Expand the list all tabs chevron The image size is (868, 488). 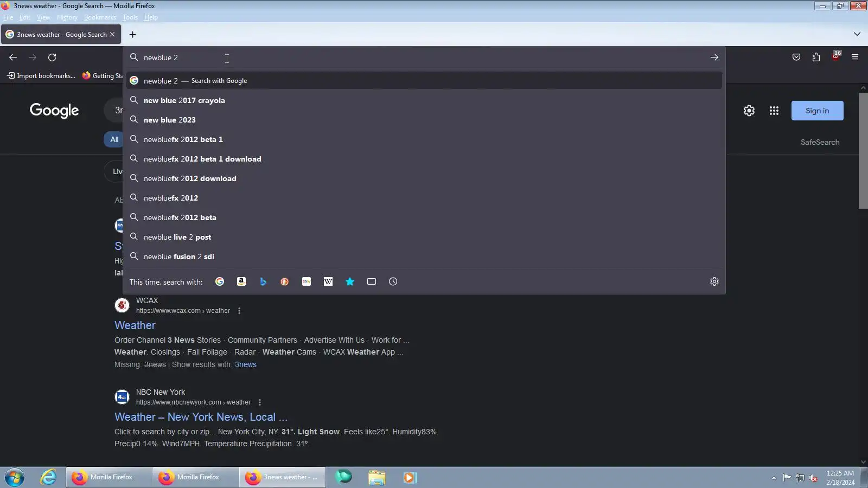[x=857, y=34]
